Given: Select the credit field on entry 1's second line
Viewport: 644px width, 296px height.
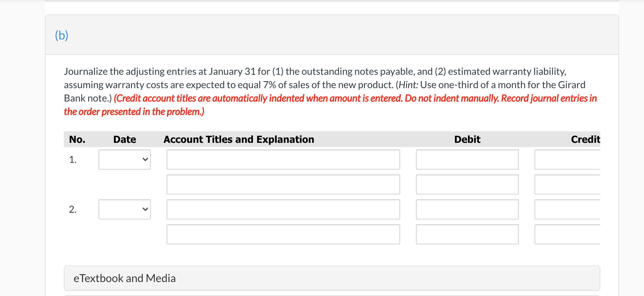Looking at the screenshot, I should 567,184.
